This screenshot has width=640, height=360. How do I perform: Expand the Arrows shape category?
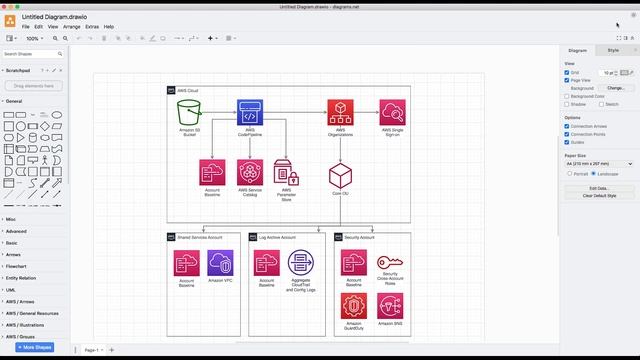click(x=13, y=255)
